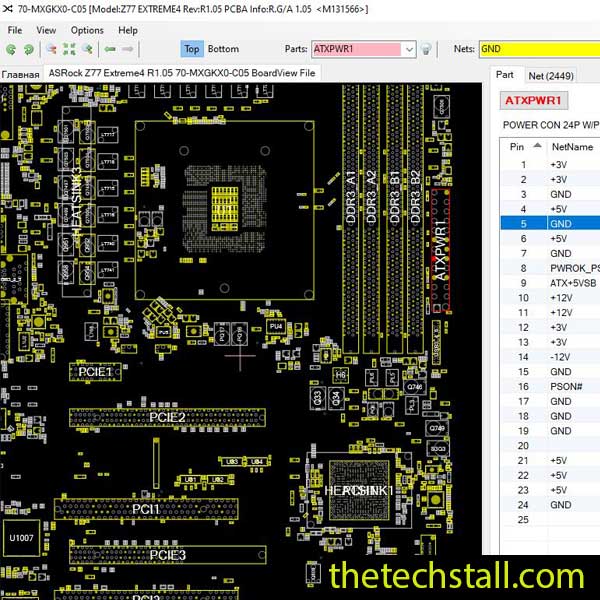Click the zoom in magnifier icon
This screenshot has height=600, width=600.
coord(87,49)
